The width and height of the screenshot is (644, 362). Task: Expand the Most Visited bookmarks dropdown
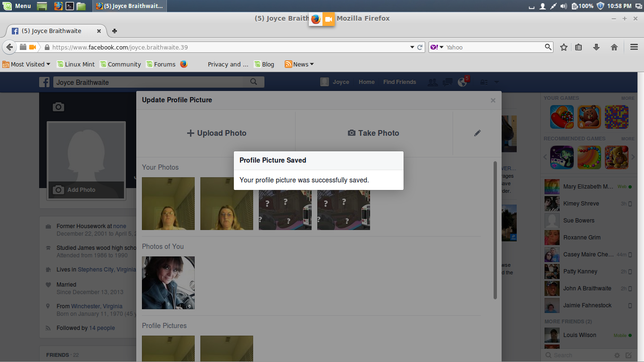click(x=26, y=64)
